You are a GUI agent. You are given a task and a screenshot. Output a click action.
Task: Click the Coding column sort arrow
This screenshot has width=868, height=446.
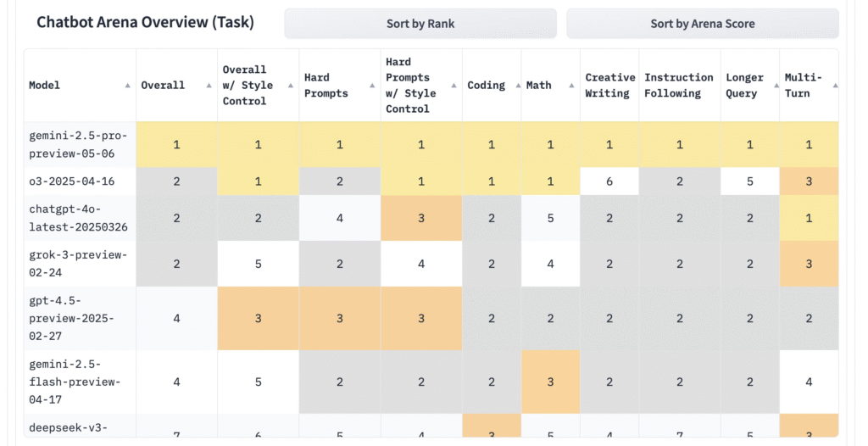[x=512, y=85]
